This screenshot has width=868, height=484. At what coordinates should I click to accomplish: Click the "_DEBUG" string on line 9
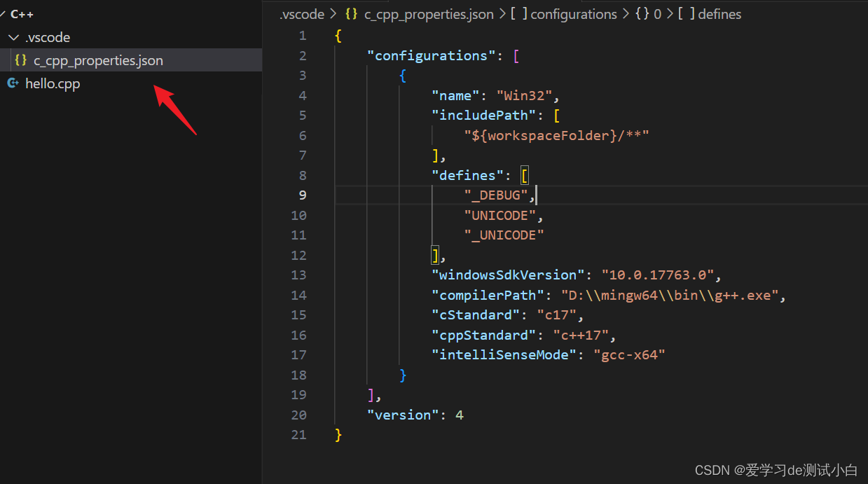pos(495,195)
